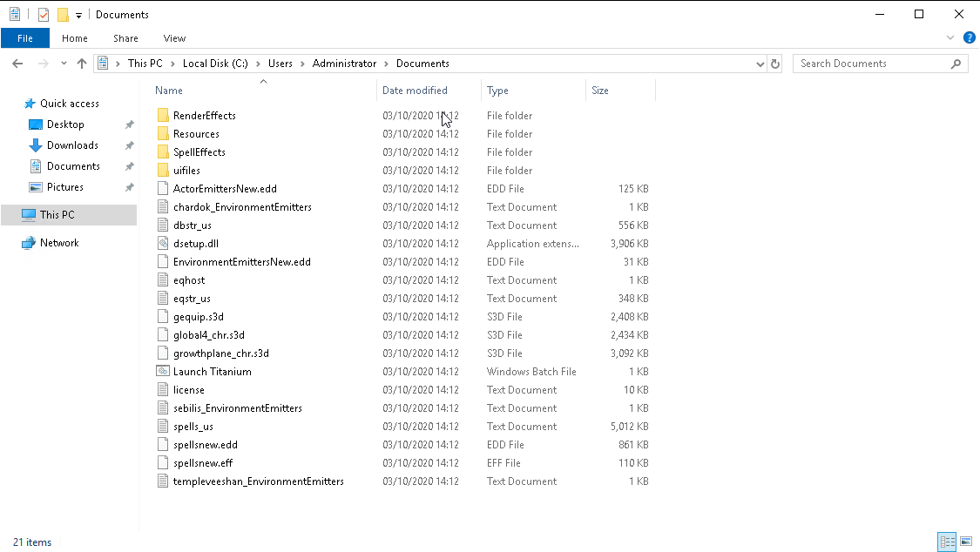Select the Launch Titanium batch file icon
Image resolution: width=980 pixels, height=552 pixels.
(x=163, y=372)
